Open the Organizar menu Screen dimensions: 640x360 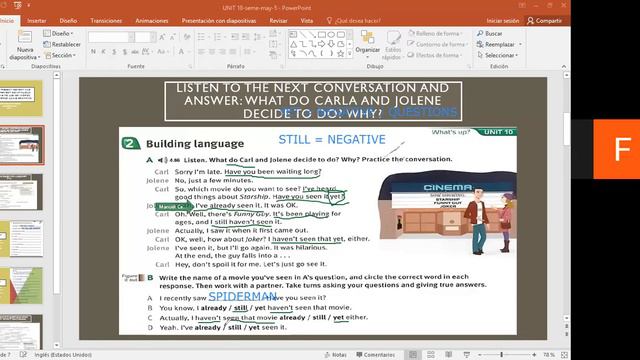(367, 43)
